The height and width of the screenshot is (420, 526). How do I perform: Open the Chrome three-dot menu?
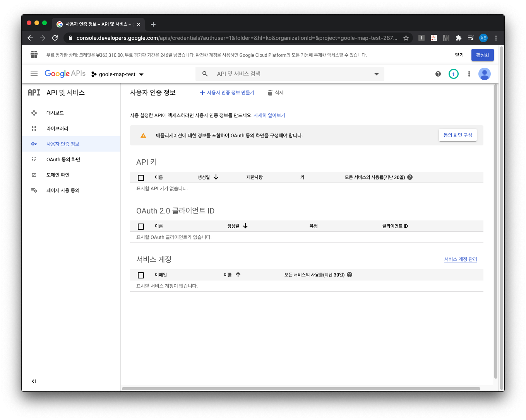pyautogui.click(x=496, y=38)
